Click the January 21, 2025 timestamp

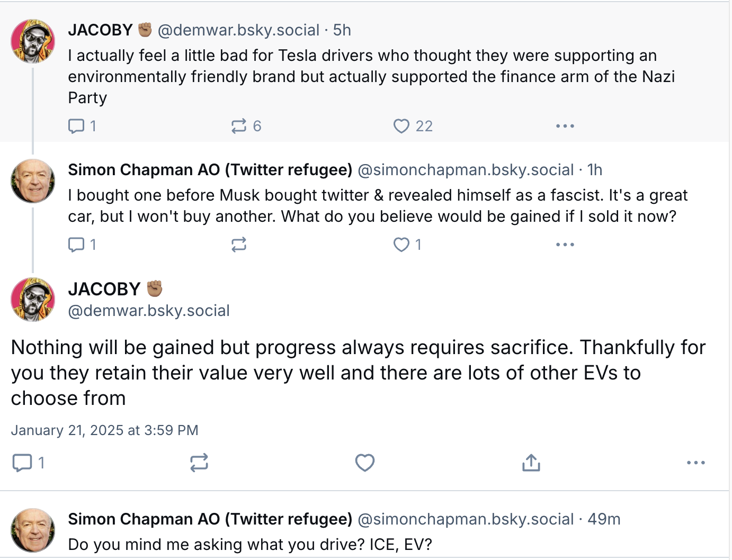104,430
